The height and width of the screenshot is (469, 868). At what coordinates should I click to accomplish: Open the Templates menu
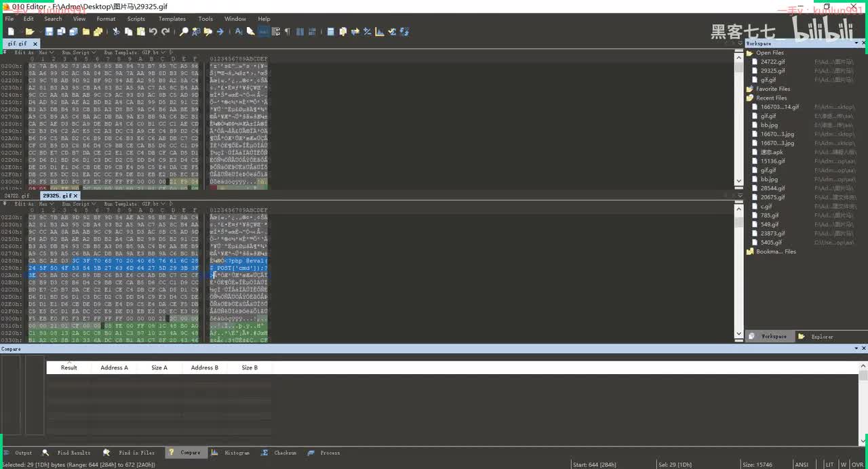click(x=172, y=19)
